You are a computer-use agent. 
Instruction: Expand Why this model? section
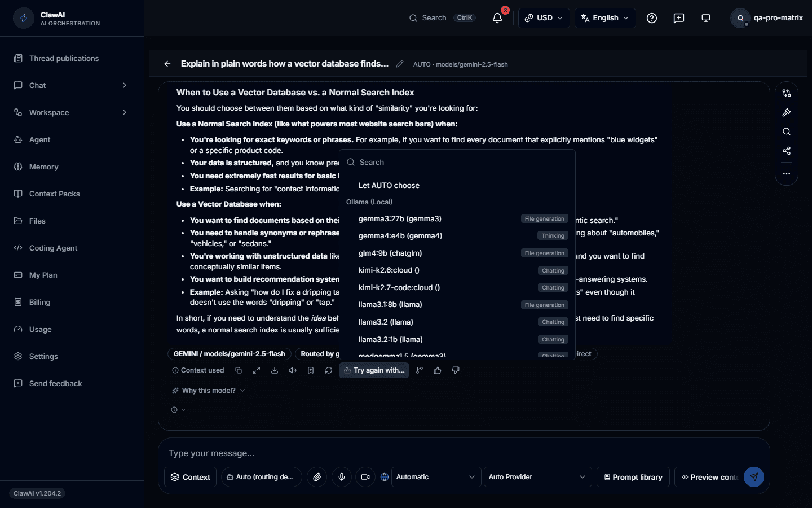[x=209, y=391]
